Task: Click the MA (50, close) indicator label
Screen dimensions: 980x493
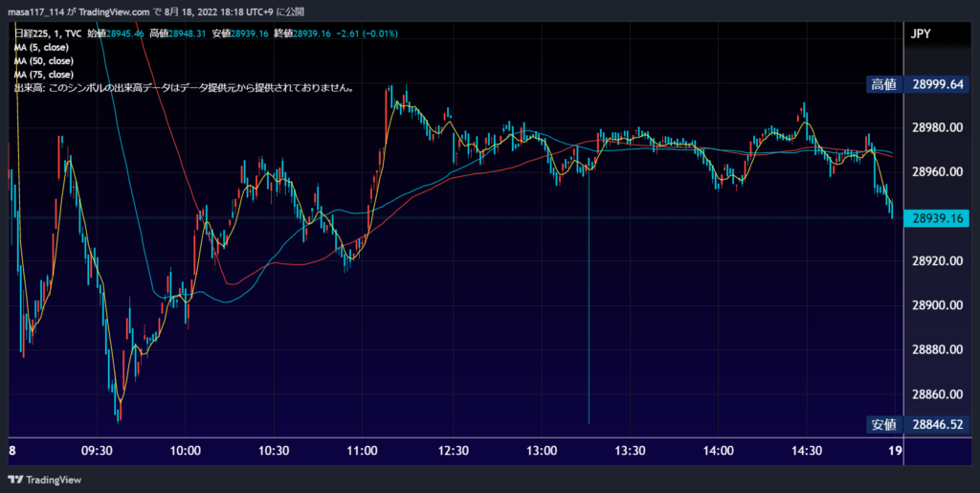Action: [44, 60]
